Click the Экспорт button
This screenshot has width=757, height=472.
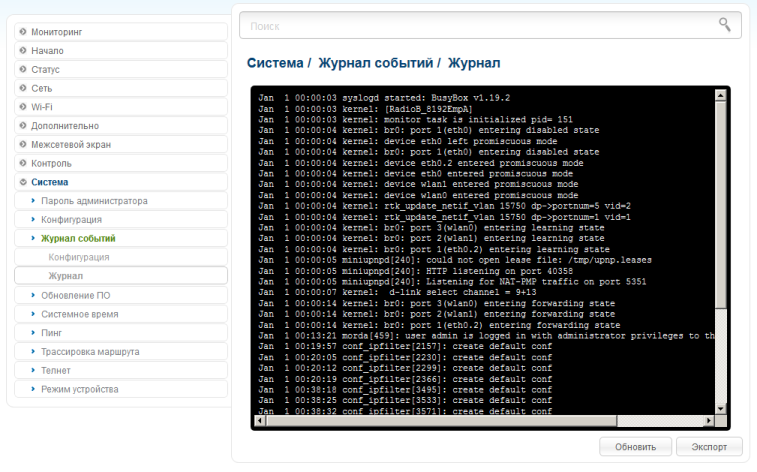[709, 447]
